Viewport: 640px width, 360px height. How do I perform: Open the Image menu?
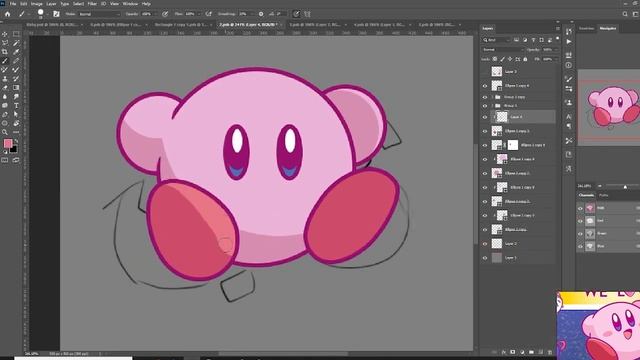tap(37, 4)
